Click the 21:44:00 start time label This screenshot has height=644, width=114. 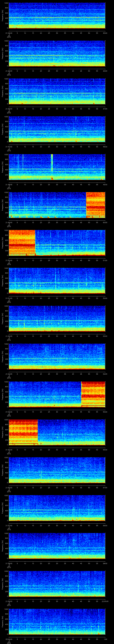pyautogui.click(x=9, y=33)
